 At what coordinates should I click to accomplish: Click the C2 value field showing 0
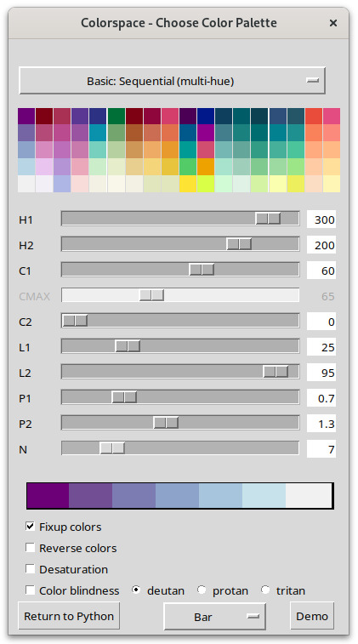[321, 322]
